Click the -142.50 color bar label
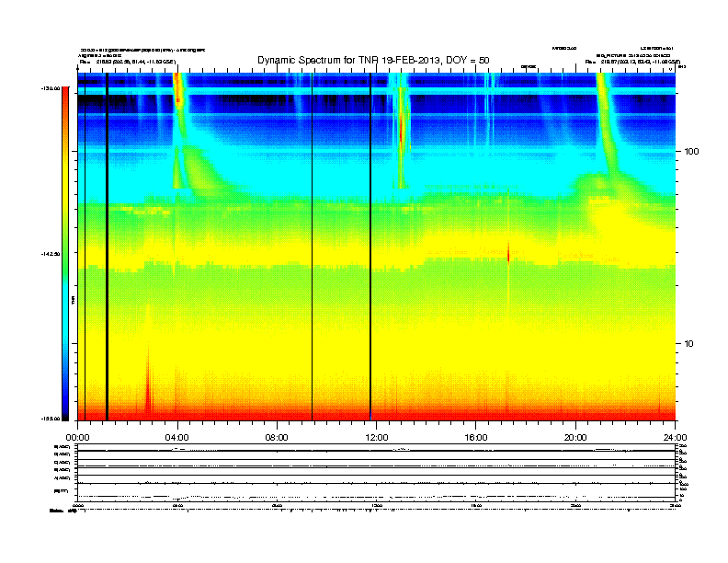Viewport: 728px width, 563px height. (51, 254)
